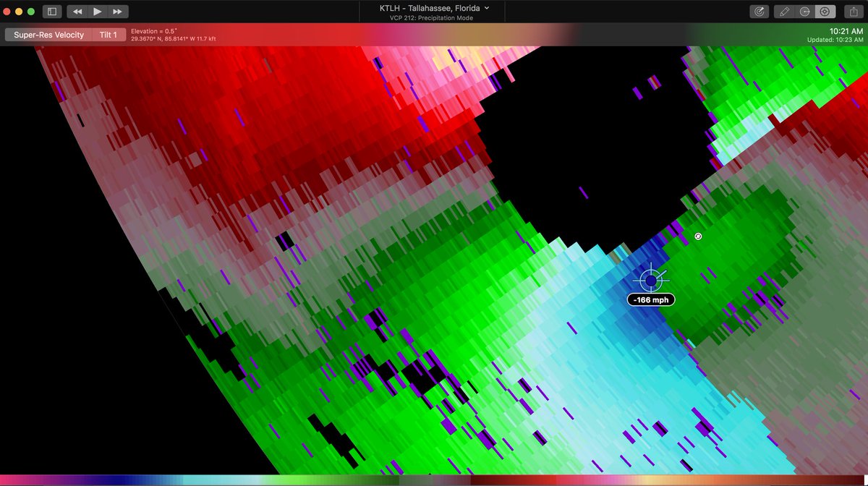Image resolution: width=868 pixels, height=486 pixels.
Task: Switch to the Tilt 1 elevation tab
Action: pyautogui.click(x=109, y=34)
